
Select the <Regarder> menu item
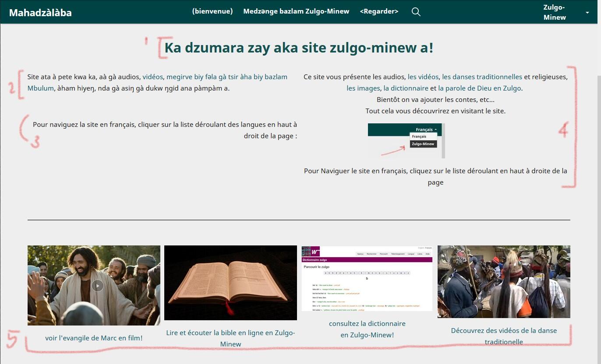(x=379, y=11)
